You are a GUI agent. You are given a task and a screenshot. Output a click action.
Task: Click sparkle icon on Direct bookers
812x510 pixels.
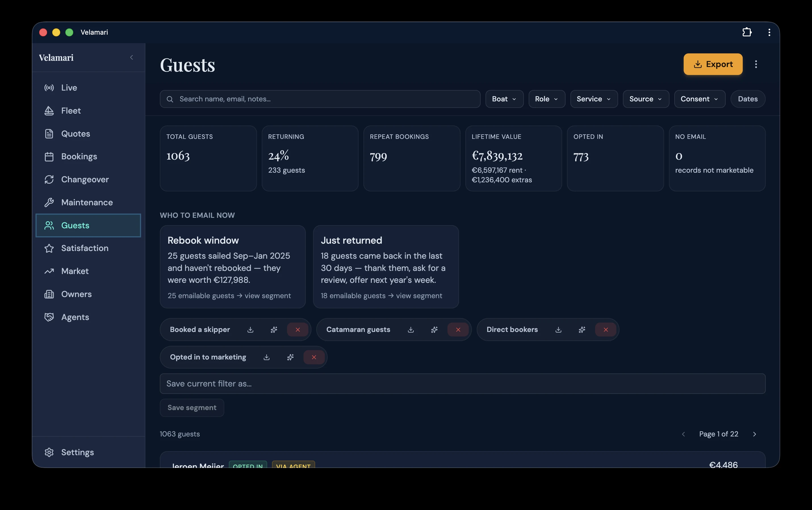582,330
